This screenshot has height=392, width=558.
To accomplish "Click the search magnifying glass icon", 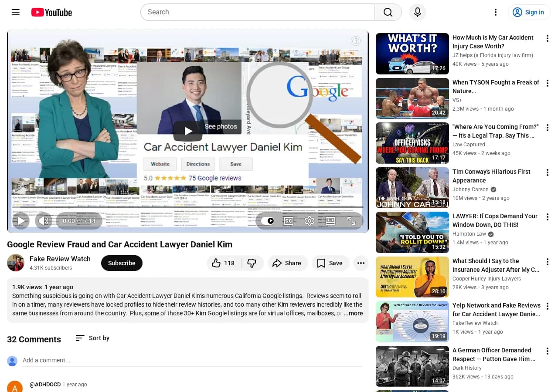I will [388, 12].
